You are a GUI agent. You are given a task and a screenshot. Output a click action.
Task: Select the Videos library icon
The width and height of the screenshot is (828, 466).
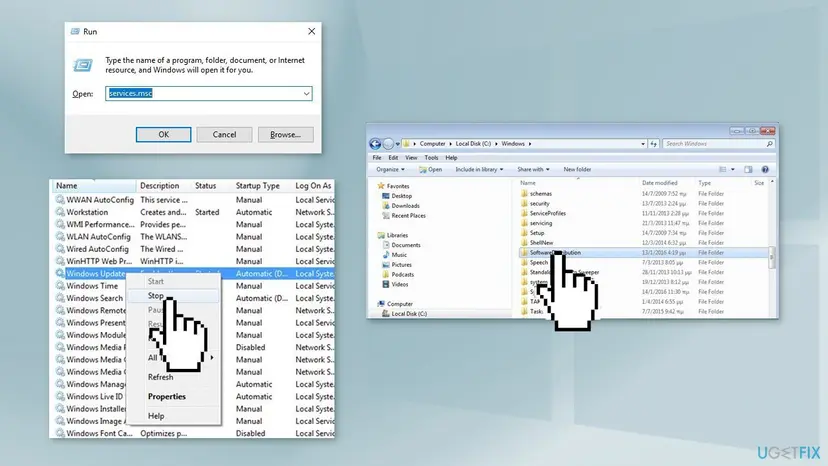tap(385, 284)
